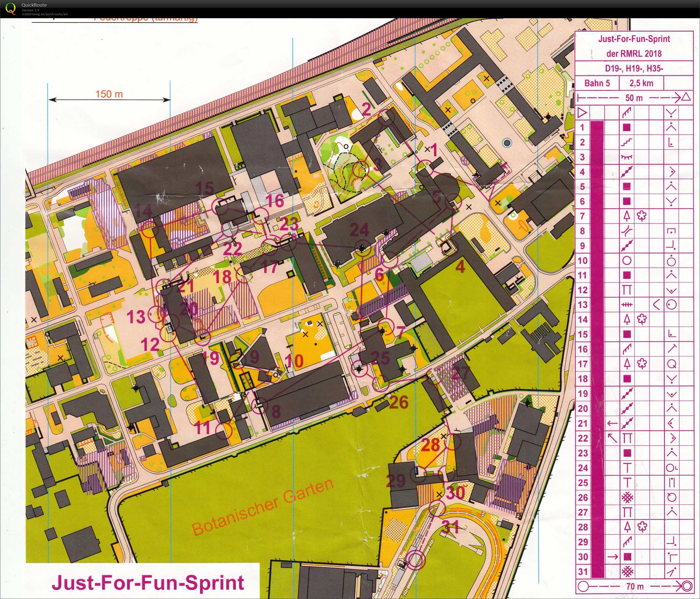
Task: Click the finish double circle on the map
Action: 416,559
